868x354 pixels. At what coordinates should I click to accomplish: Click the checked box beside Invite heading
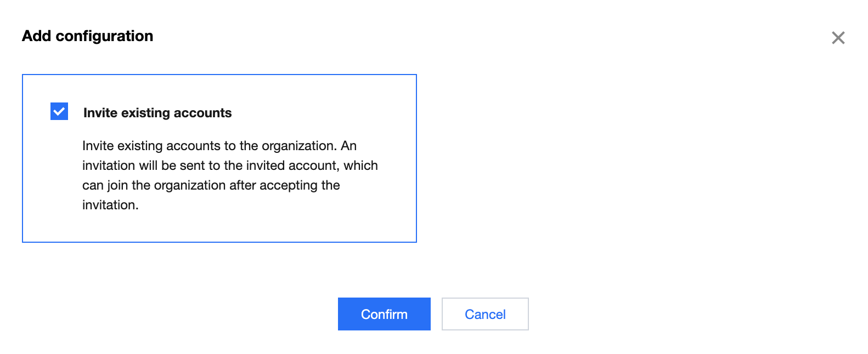tap(59, 111)
